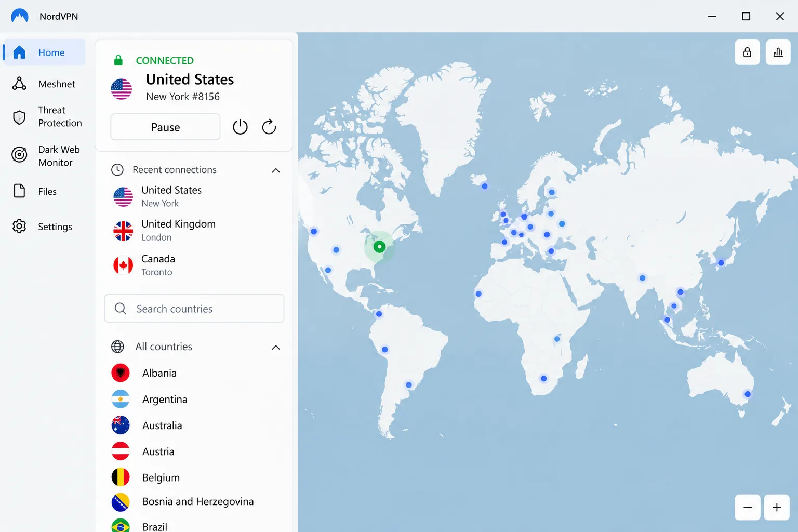Screen dimensions: 798x532
Task: Connect to Australia
Action: pyautogui.click(x=194, y=425)
